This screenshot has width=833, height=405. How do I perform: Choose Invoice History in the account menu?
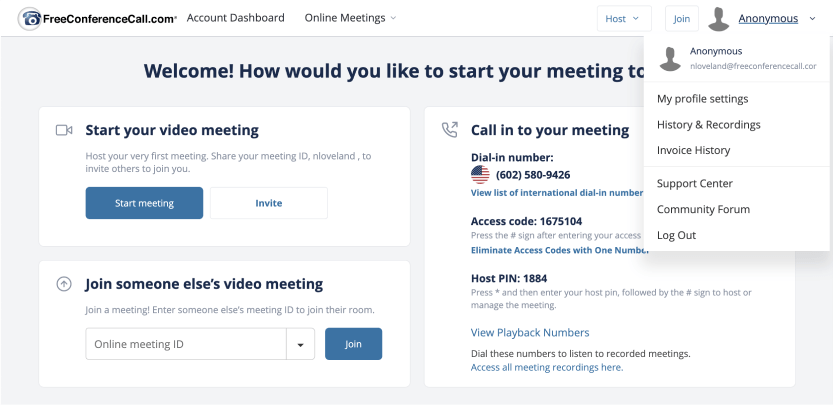[x=693, y=150]
